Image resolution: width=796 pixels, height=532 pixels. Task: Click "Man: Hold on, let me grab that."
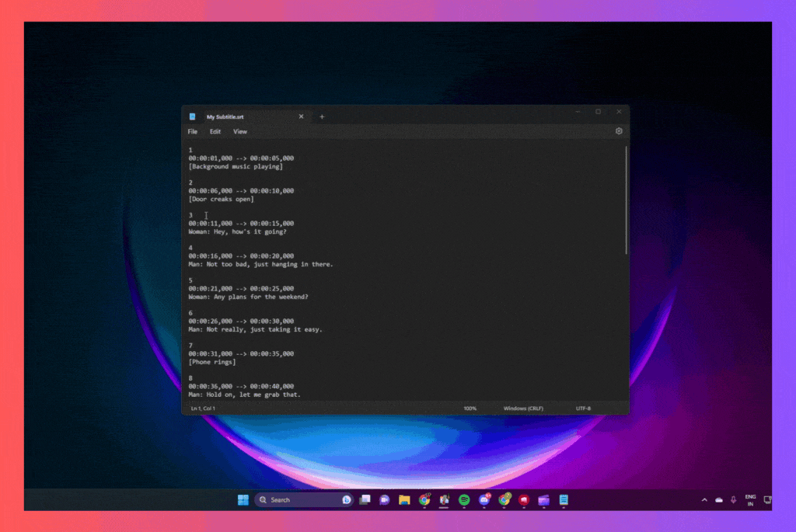point(245,395)
